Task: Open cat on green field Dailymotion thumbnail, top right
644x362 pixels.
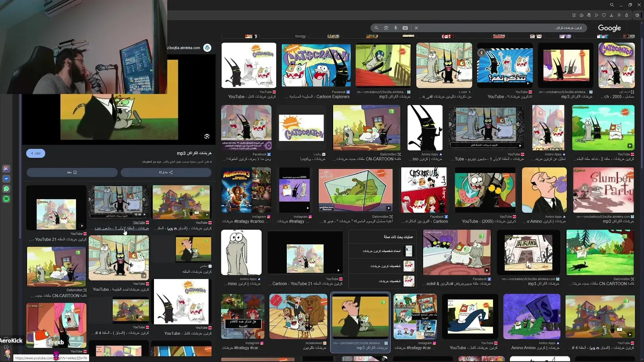Action: pyautogui.click(x=603, y=128)
